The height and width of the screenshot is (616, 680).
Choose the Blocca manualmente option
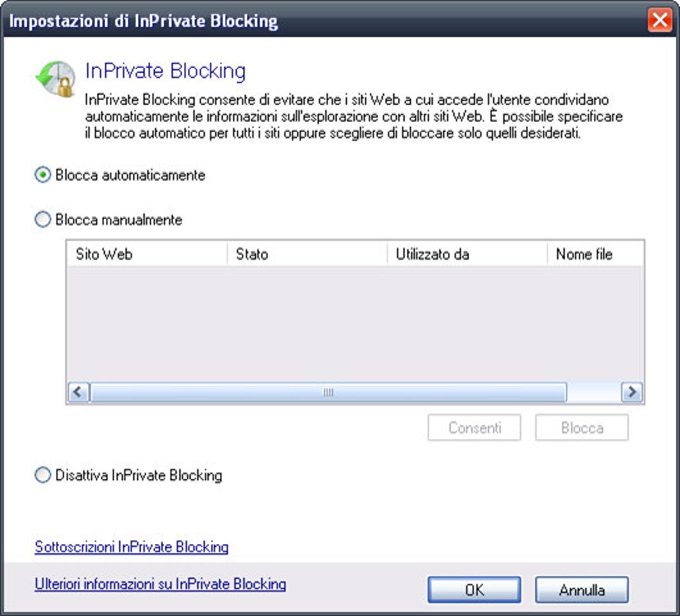pyautogui.click(x=43, y=219)
